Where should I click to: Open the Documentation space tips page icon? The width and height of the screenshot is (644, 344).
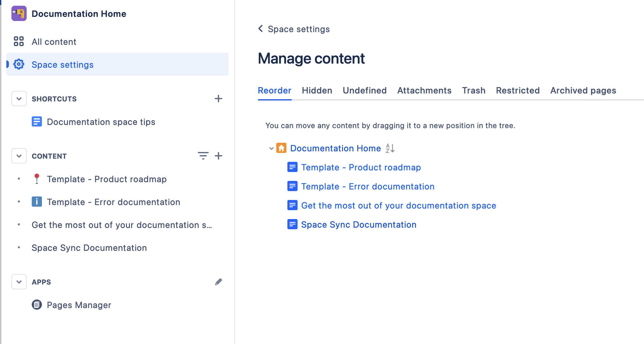tap(37, 121)
